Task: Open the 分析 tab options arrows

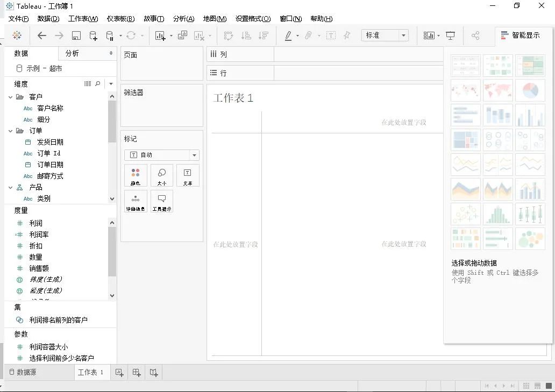Action: [111, 53]
